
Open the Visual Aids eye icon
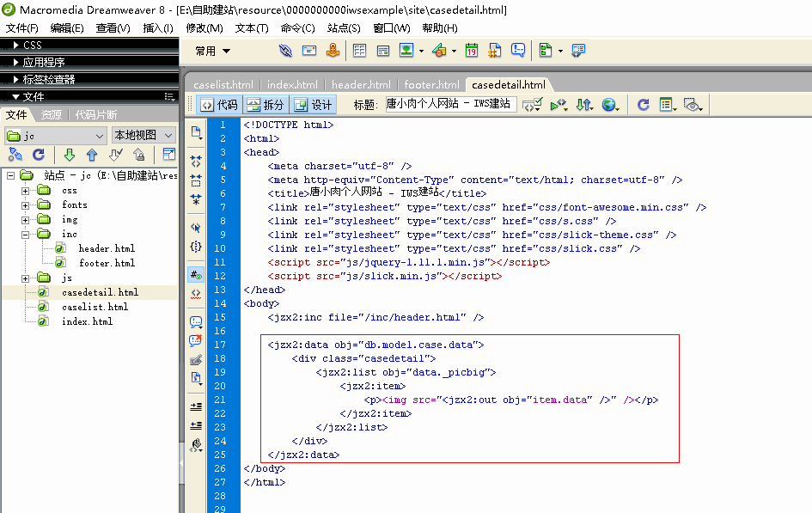click(x=693, y=105)
